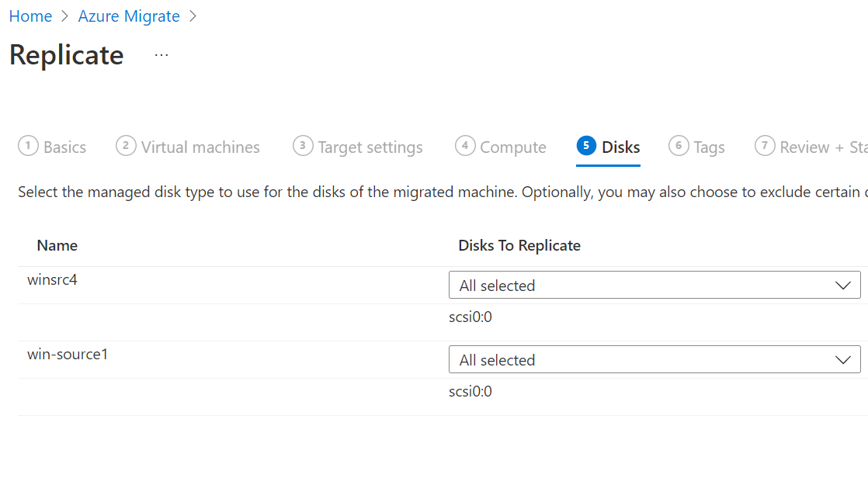Click the Disks tab label

pos(621,147)
